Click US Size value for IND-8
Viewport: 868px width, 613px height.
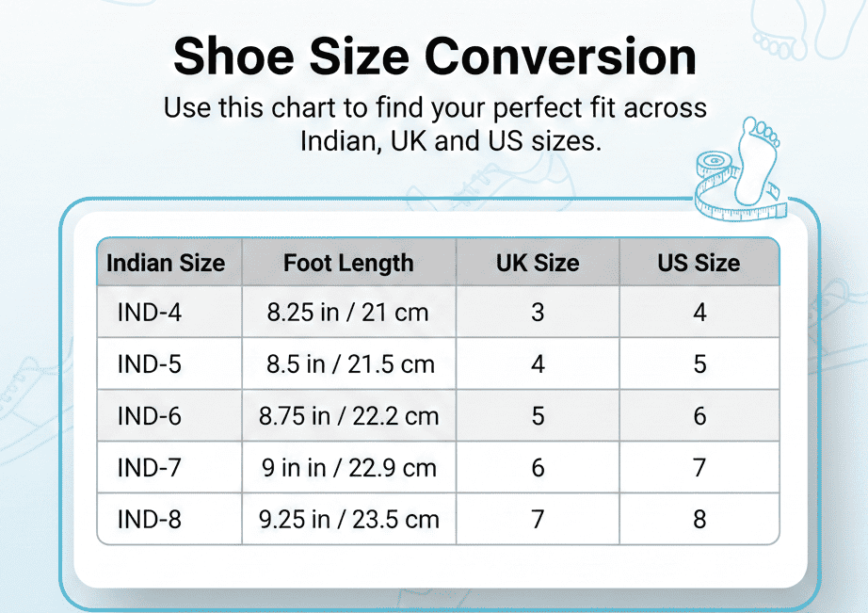point(699,519)
